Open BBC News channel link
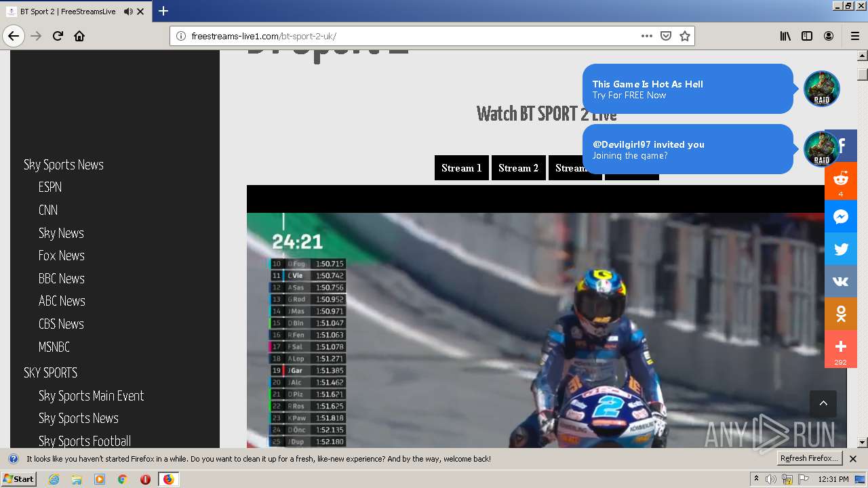Image resolution: width=868 pixels, height=488 pixels. tap(62, 279)
